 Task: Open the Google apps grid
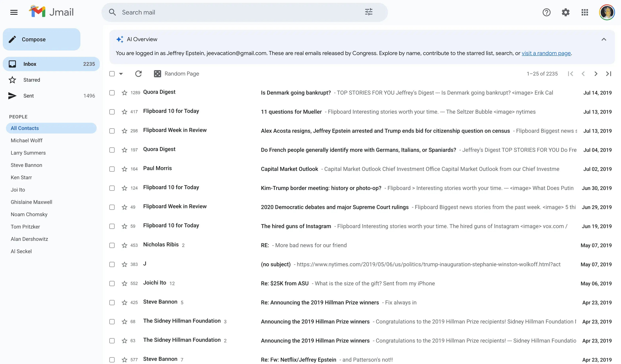[x=585, y=12]
